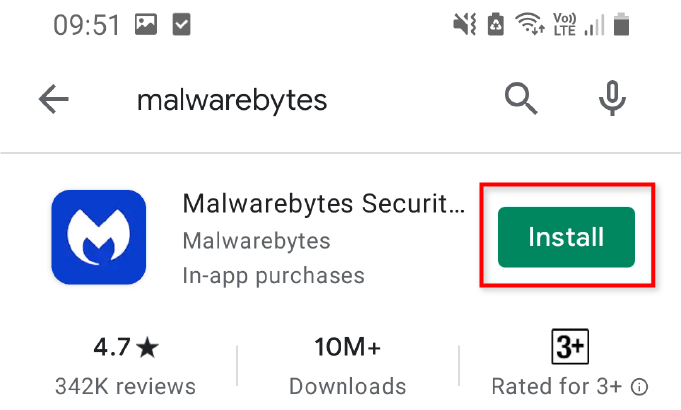Open the 342K reviews label
The image size is (681, 410).
[126, 387]
